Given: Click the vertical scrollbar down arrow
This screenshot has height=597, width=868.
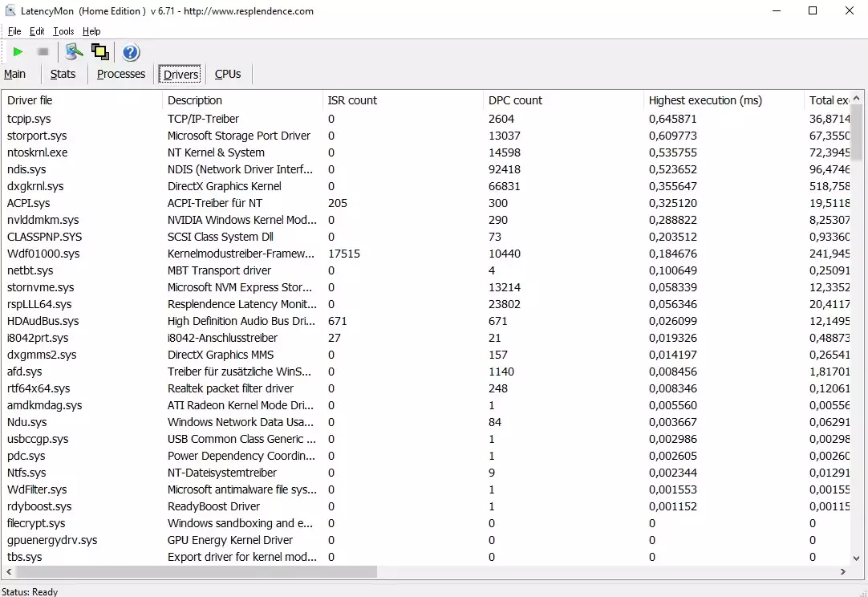Looking at the screenshot, I should pyautogui.click(x=857, y=558).
